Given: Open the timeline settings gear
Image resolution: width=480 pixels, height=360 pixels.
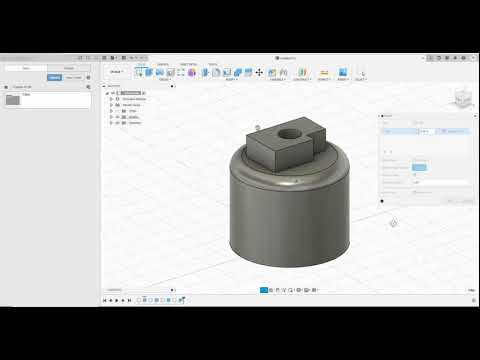Looking at the screenshot, I should 474,300.
